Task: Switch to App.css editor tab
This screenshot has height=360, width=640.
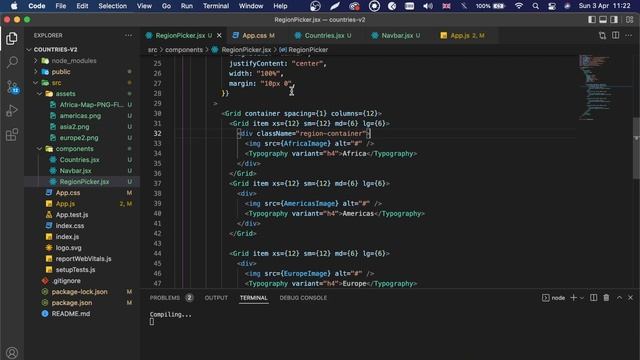Action: tap(254, 36)
